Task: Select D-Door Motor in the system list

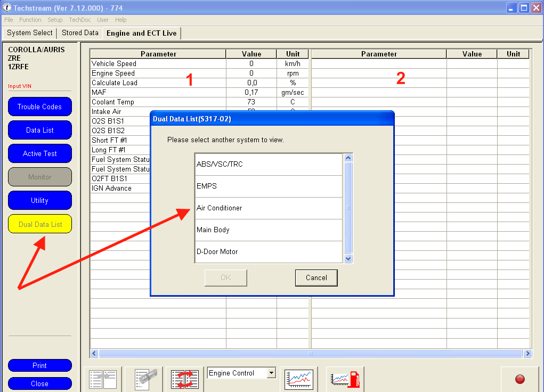Action: point(269,252)
